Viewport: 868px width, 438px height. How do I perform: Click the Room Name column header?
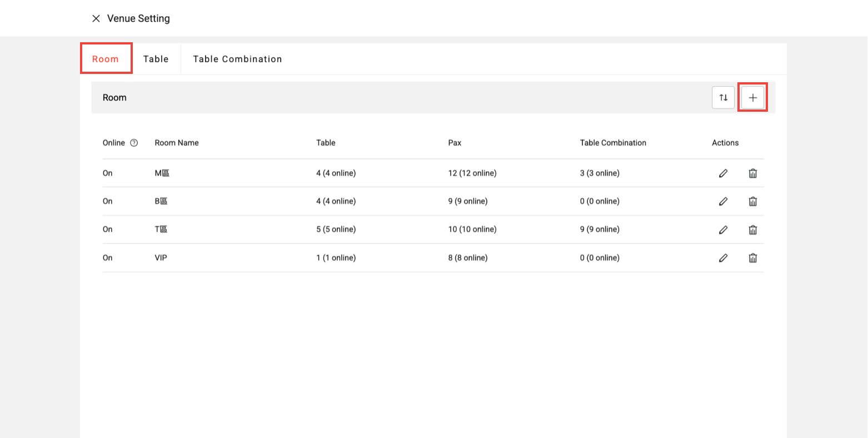point(177,143)
